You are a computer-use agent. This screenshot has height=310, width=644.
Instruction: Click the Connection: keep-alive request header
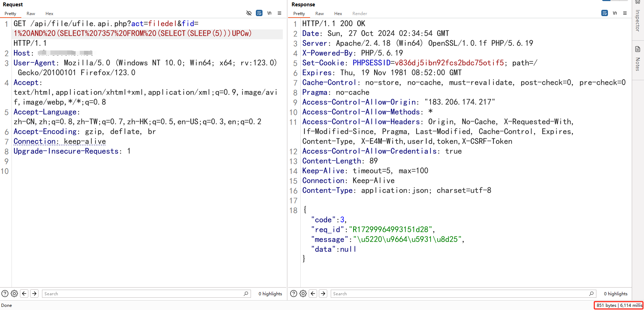[x=59, y=141]
